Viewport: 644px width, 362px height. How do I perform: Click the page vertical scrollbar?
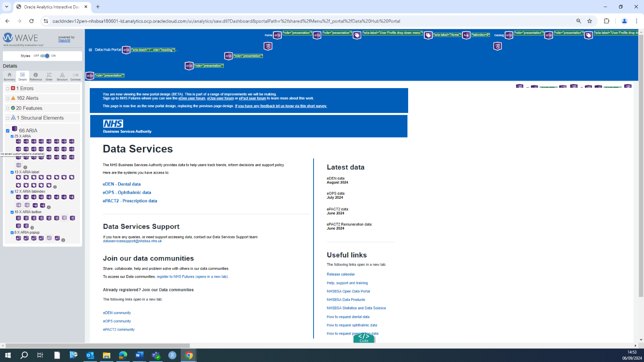[641, 166]
